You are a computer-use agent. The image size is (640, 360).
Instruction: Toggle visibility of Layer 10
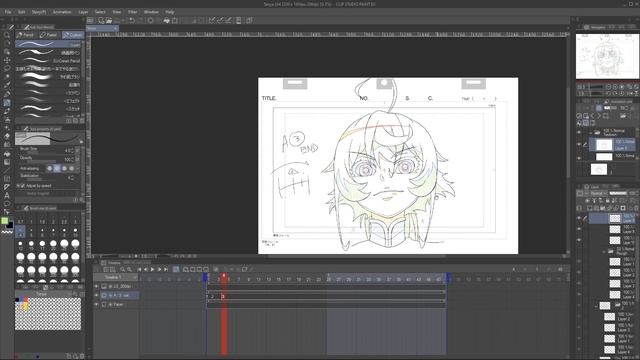point(579,240)
